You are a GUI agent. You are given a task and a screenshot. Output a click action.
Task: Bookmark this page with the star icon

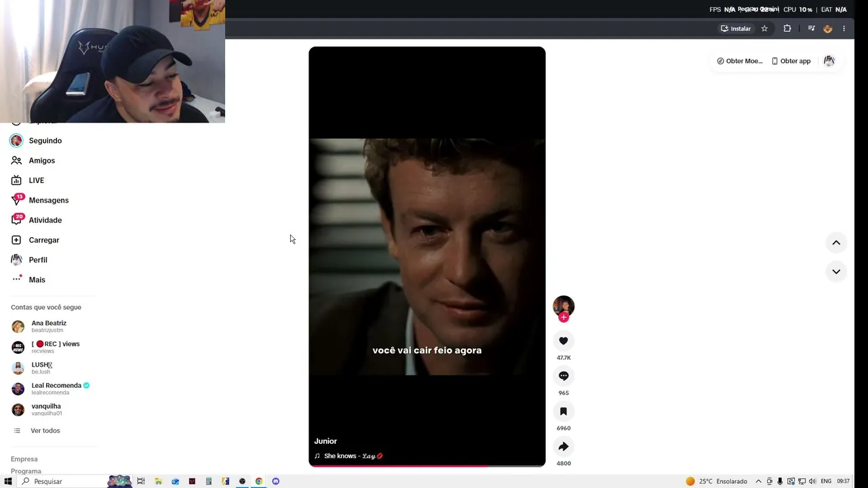(764, 28)
